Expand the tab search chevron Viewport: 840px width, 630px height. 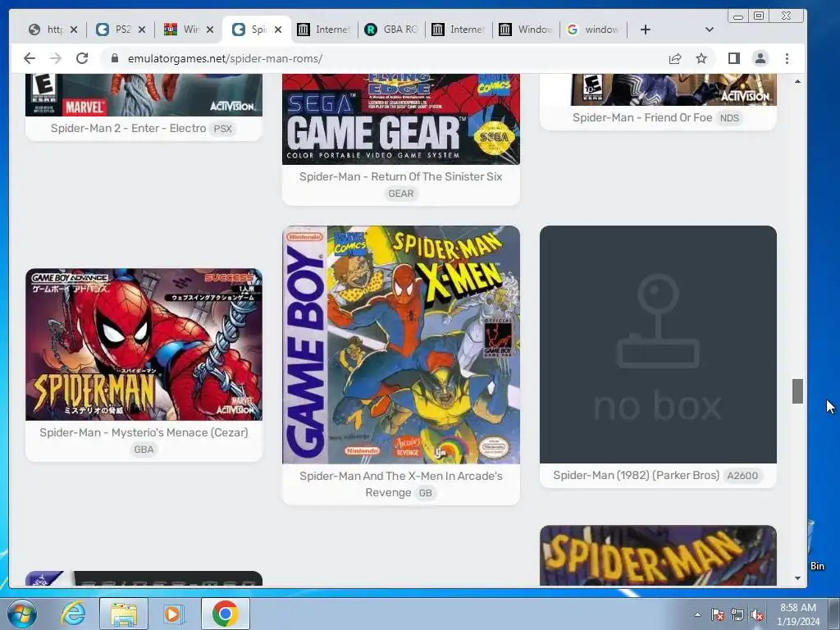click(710, 30)
